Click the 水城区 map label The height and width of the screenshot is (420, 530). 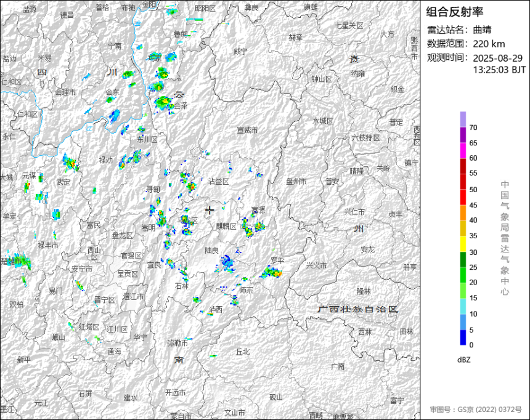pos(323,121)
